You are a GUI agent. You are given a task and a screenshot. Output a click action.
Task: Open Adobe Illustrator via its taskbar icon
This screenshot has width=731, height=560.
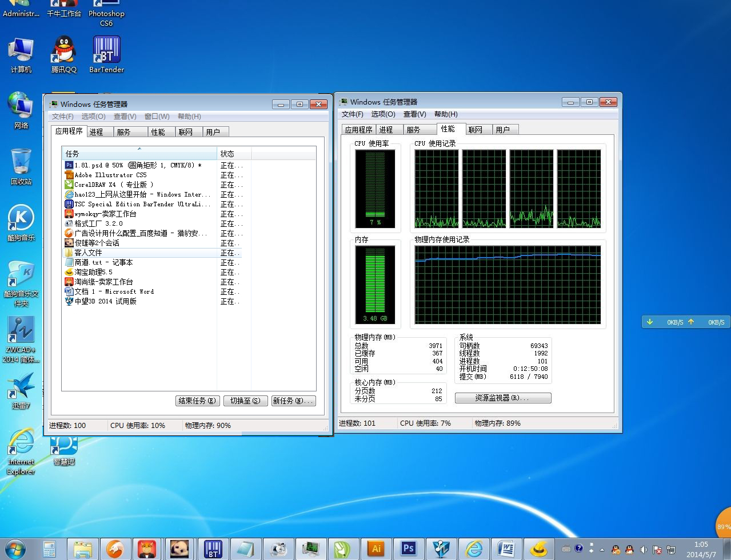tap(376, 549)
